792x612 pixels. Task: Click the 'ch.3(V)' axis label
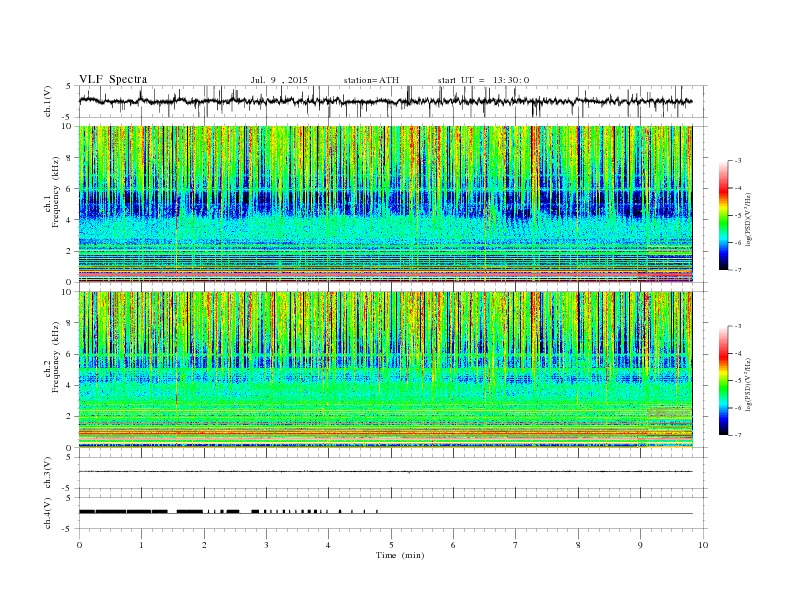(48, 473)
